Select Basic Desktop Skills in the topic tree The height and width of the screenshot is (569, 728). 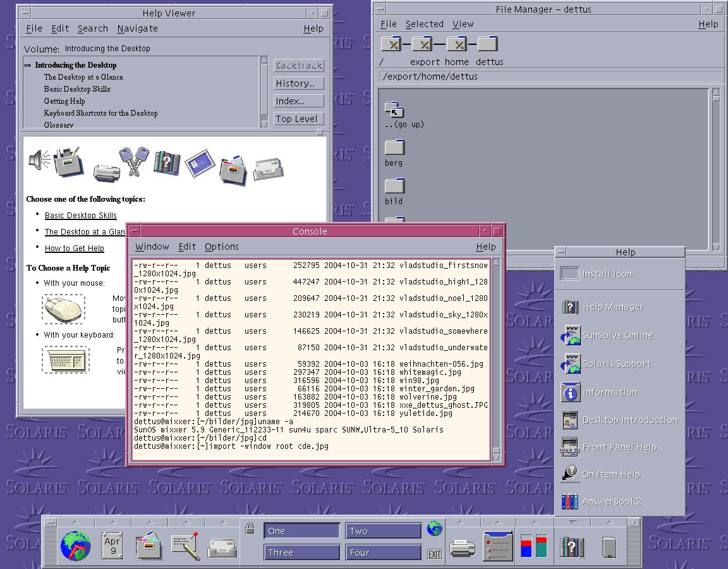point(77,89)
